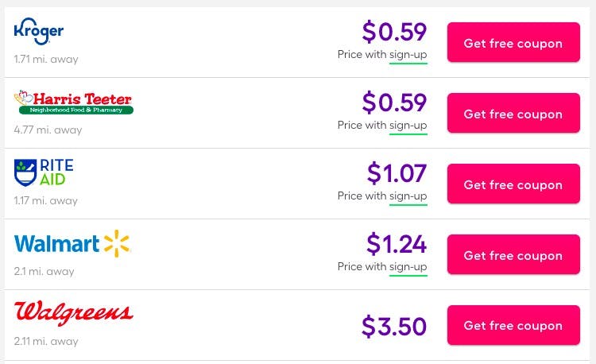Get free coupon for Harris Teeter
The width and height of the screenshot is (596, 364).
pos(513,114)
